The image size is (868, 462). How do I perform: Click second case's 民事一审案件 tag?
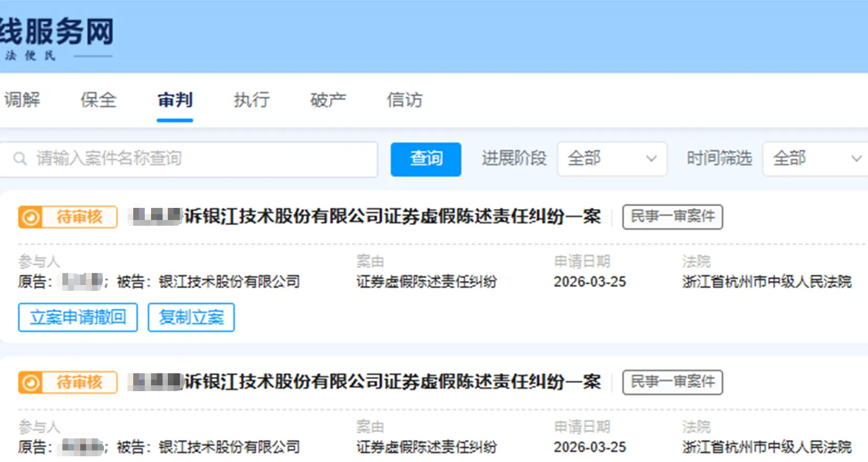pos(672,382)
